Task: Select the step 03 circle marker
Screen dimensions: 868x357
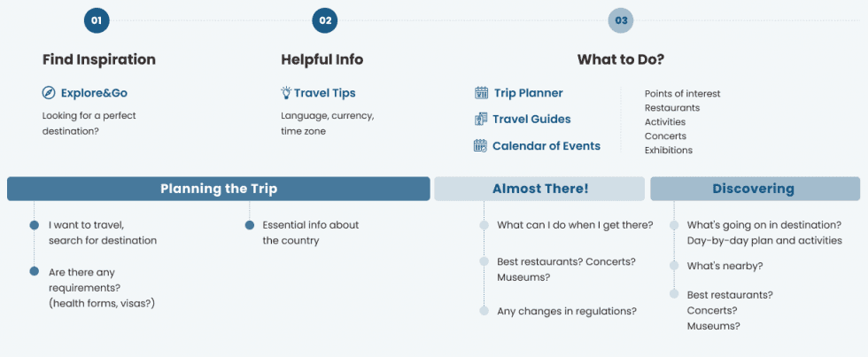Action: coord(621,20)
